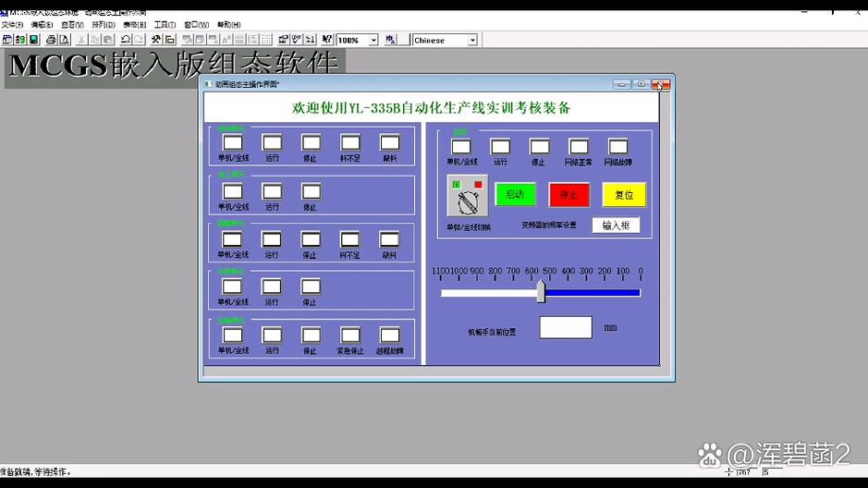Select 料不足 lamp in top left group

coord(350,142)
